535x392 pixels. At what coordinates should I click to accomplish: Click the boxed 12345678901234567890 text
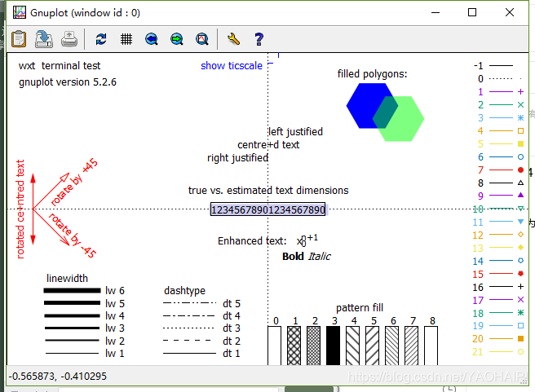pyautogui.click(x=267, y=209)
